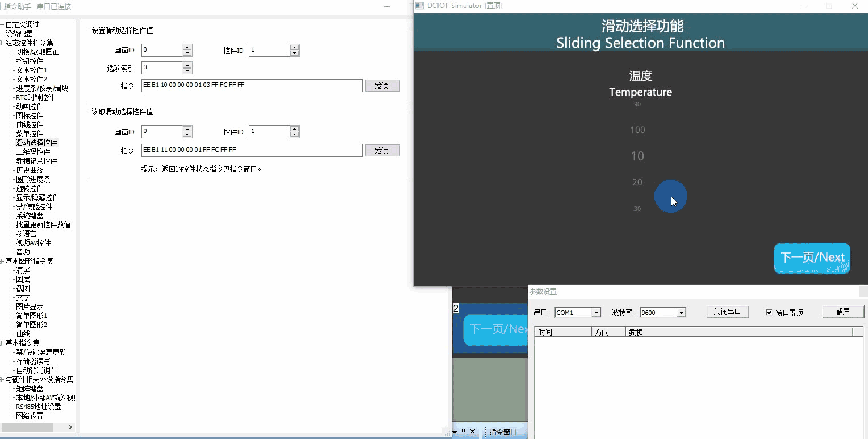Increase 控件ID in the set section
868x439 pixels.
294,47
